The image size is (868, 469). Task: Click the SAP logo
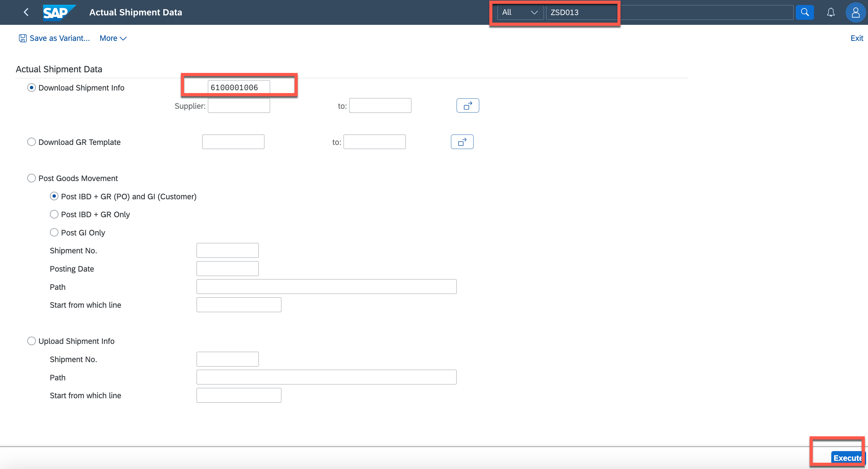(58, 13)
